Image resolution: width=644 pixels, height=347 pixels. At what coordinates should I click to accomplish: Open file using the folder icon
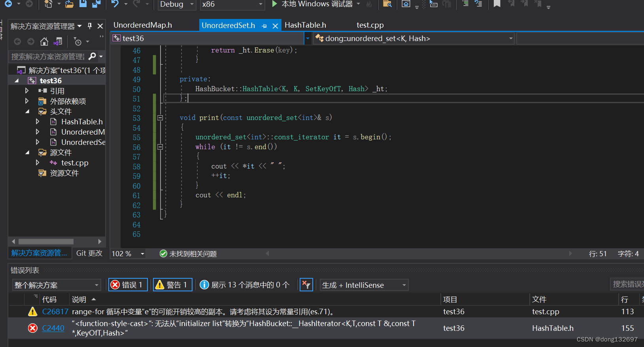pos(69,4)
